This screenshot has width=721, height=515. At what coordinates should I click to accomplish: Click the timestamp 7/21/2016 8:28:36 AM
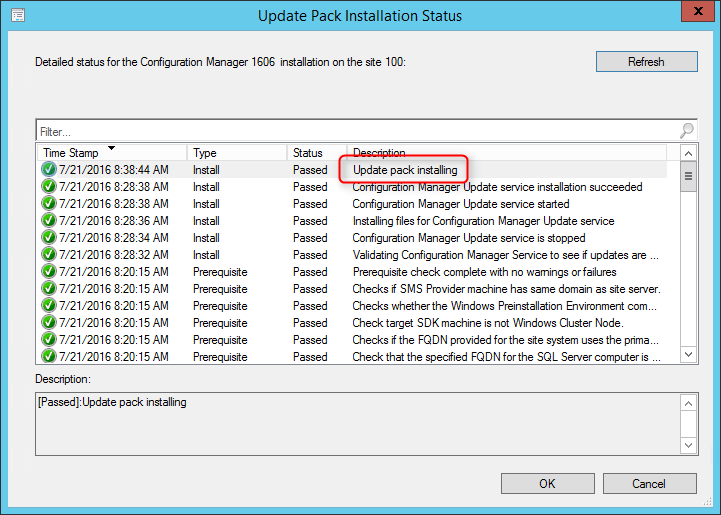114,221
